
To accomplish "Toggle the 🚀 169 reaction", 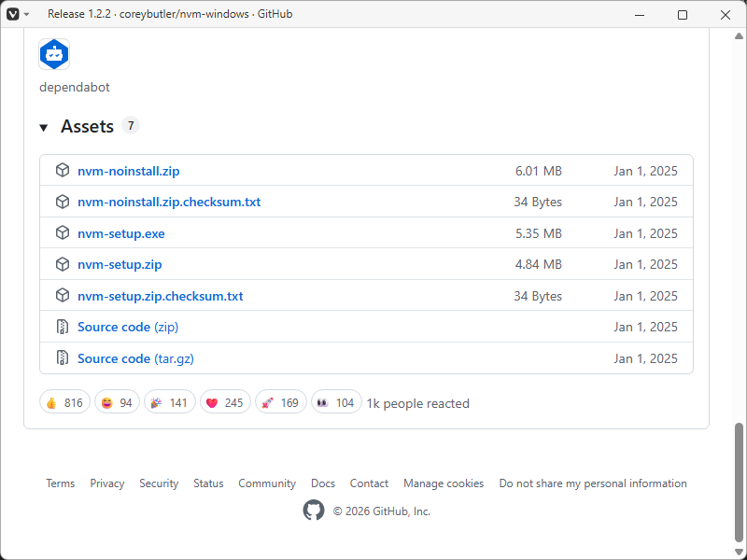I will tap(281, 401).
